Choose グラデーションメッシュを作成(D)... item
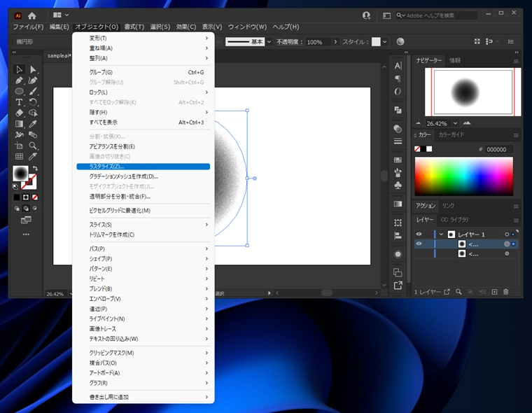Image resolution: width=532 pixels, height=413 pixels. (143, 176)
